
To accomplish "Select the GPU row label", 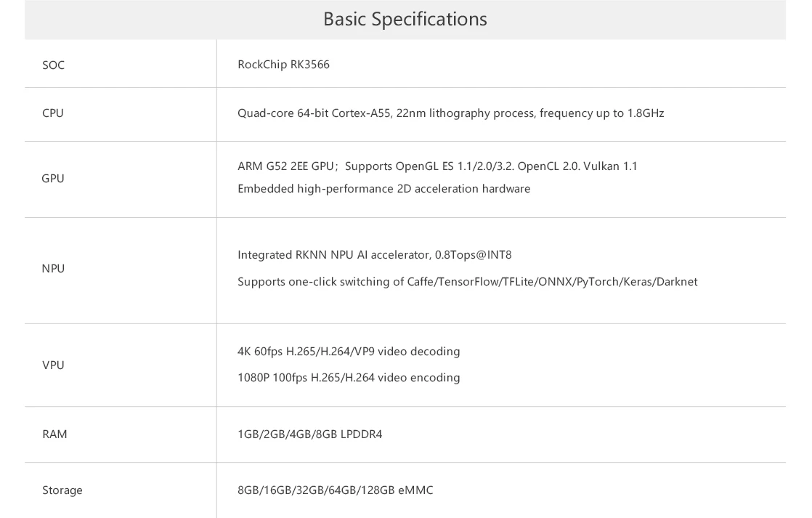I will tap(53, 178).
